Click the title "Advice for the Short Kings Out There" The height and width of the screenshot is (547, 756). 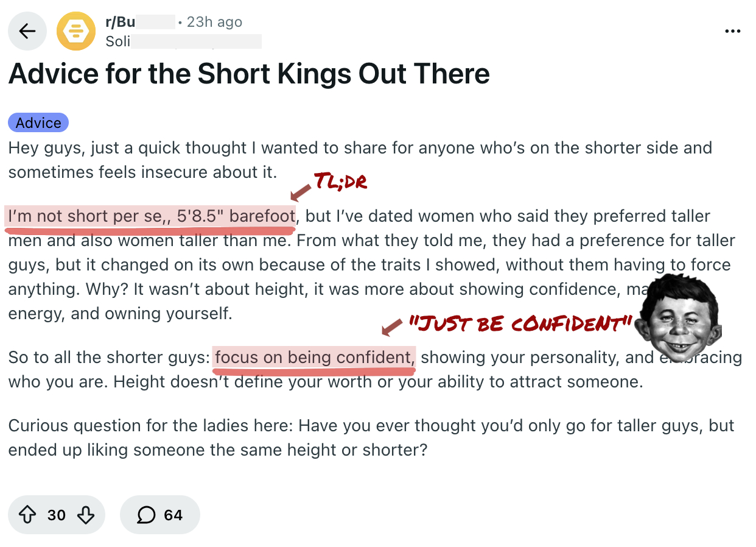coord(249,74)
